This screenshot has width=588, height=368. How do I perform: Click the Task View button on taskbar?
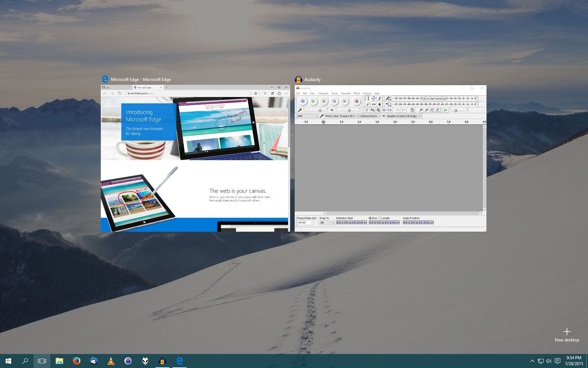tap(42, 361)
